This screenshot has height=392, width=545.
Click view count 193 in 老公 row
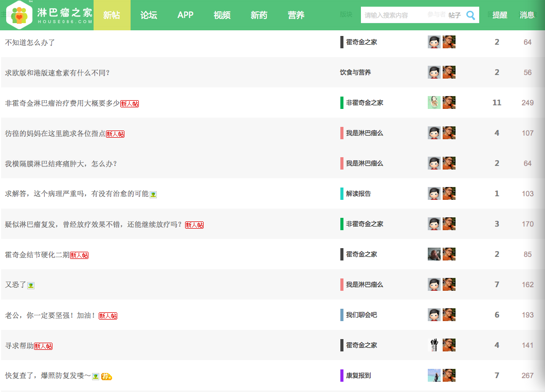point(528,315)
